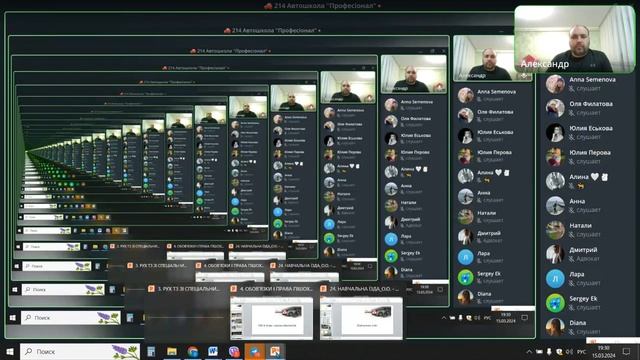Select the name Юлия Еськова in outermost list

tap(591, 128)
